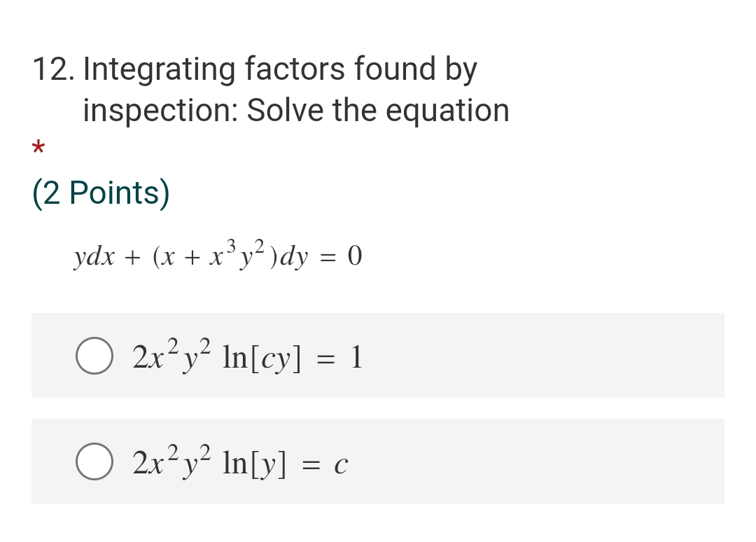Image resolution: width=756 pixels, height=542 pixels.
Task: Click the second answer's radio circle
Action: click(94, 461)
